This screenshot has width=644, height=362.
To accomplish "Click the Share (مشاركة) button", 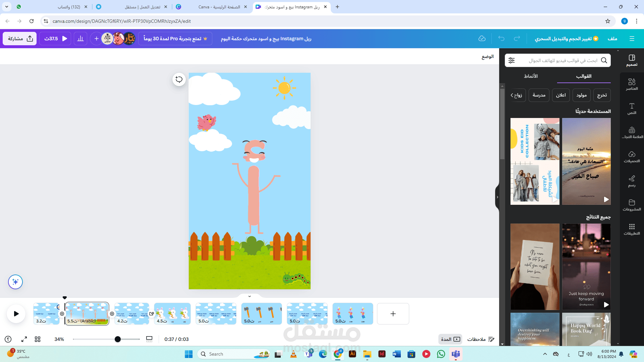I will click(20, 39).
